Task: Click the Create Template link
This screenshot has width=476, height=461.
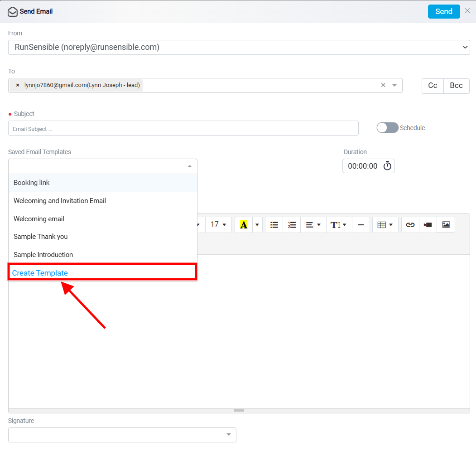Action: (40, 273)
